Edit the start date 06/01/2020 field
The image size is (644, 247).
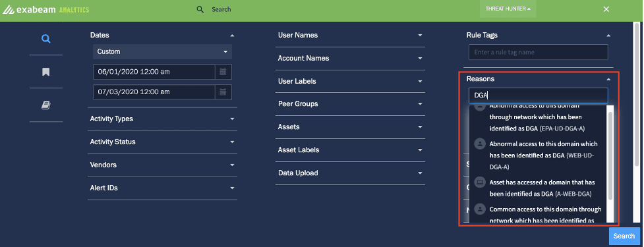[x=154, y=72]
